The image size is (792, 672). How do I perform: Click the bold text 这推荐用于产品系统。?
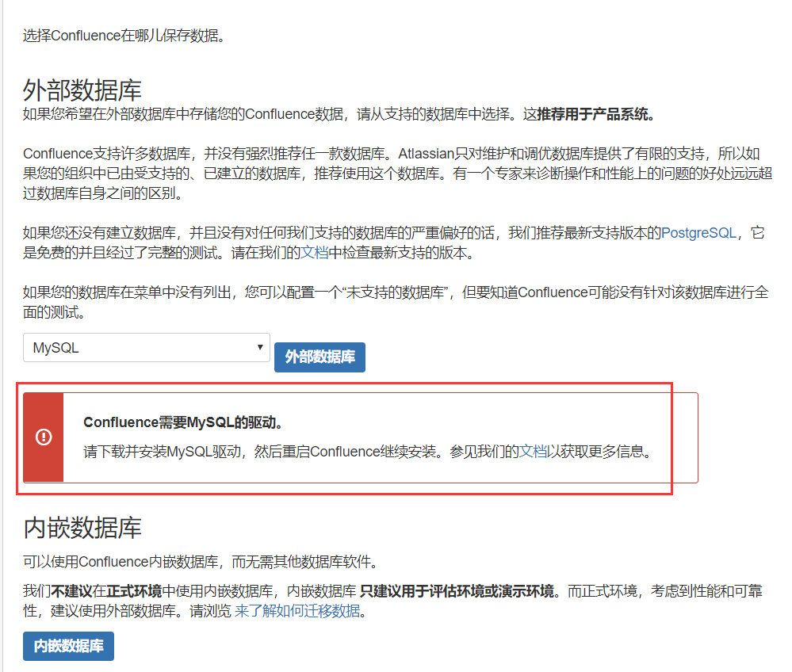[x=589, y=114]
